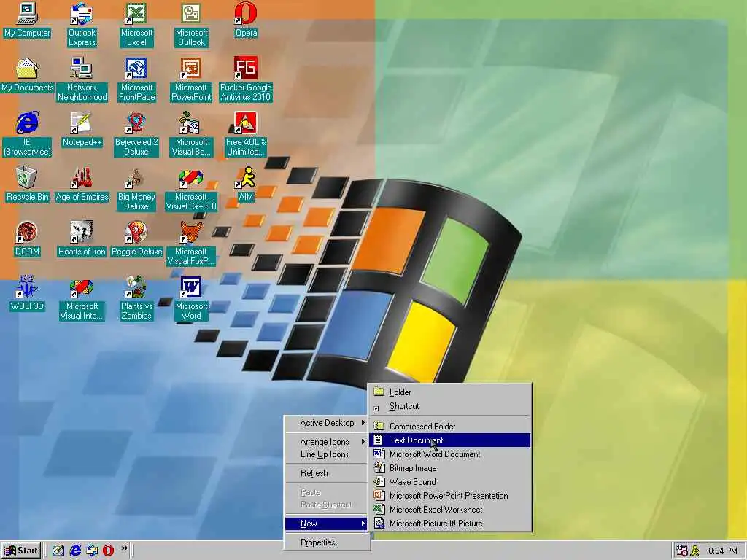Select the Microsoft Visual FoxPro shortcut
Viewport: 747px width, 560px height.
tap(191, 244)
